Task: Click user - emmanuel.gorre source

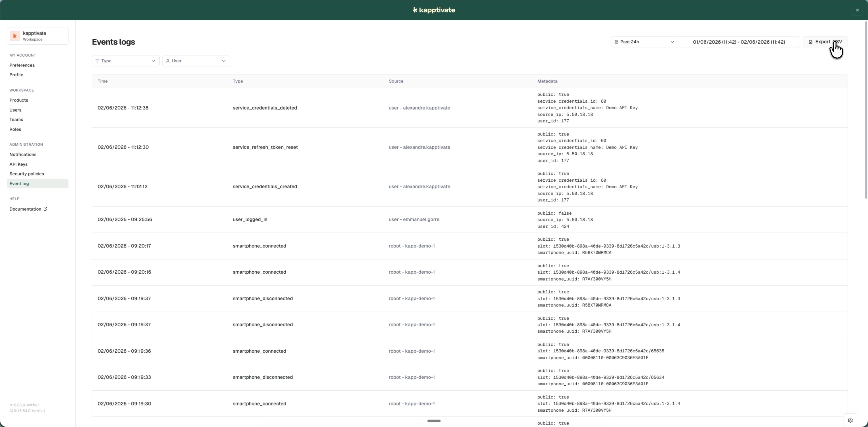Action: pos(414,220)
